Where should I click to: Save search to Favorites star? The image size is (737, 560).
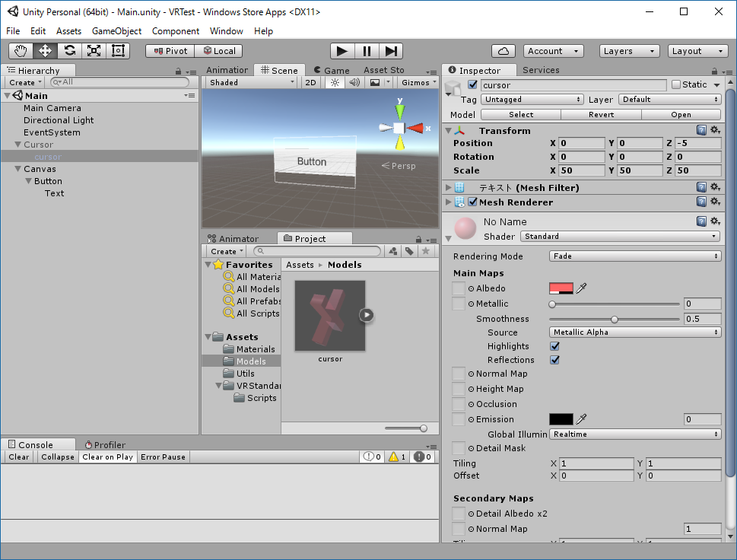[426, 251]
